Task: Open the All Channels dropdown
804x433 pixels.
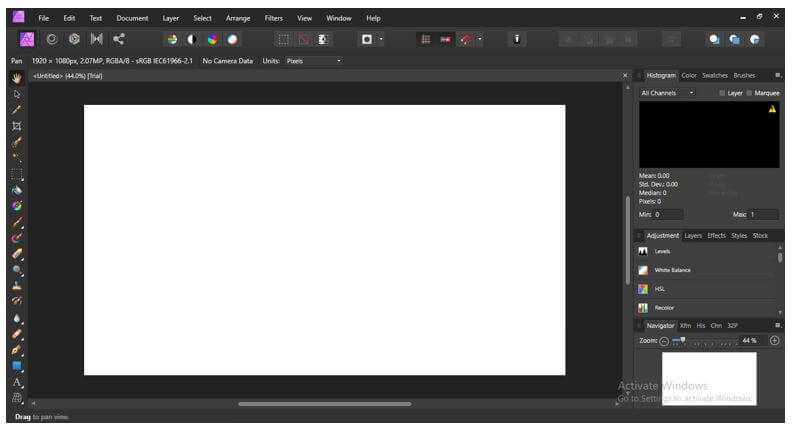Action: (668, 93)
